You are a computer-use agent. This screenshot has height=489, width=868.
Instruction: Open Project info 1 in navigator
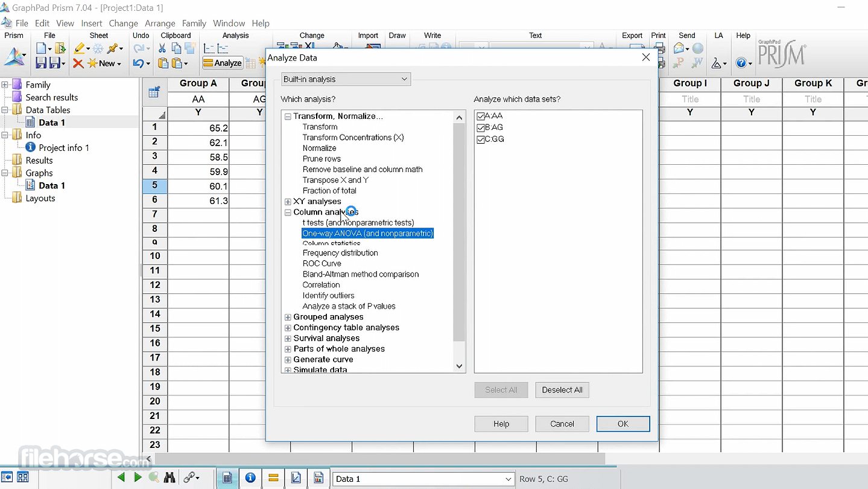point(64,147)
